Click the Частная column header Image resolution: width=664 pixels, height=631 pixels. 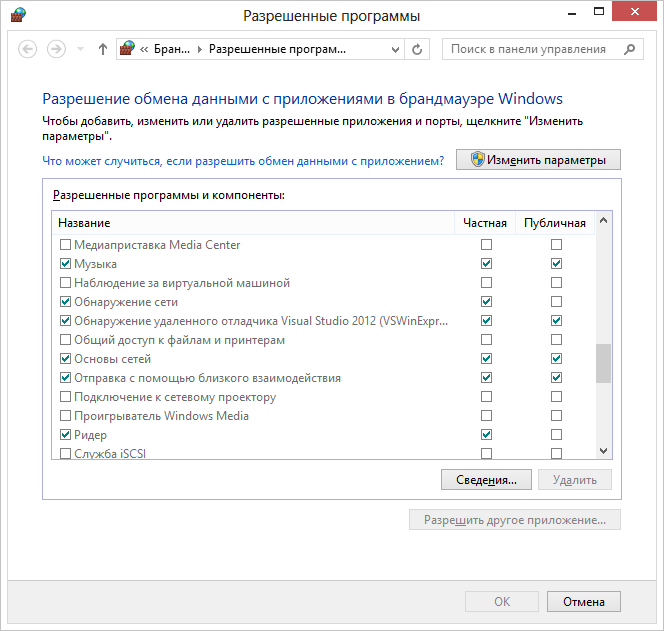coord(485,223)
